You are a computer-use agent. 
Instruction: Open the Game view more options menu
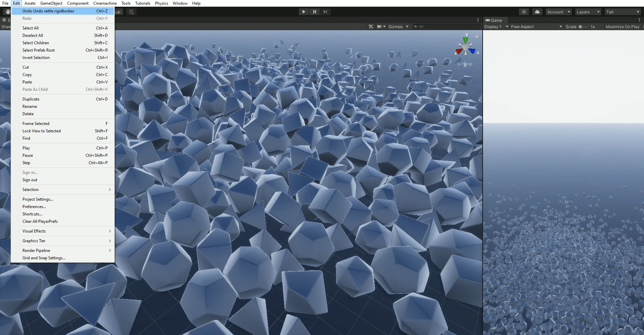point(639,20)
